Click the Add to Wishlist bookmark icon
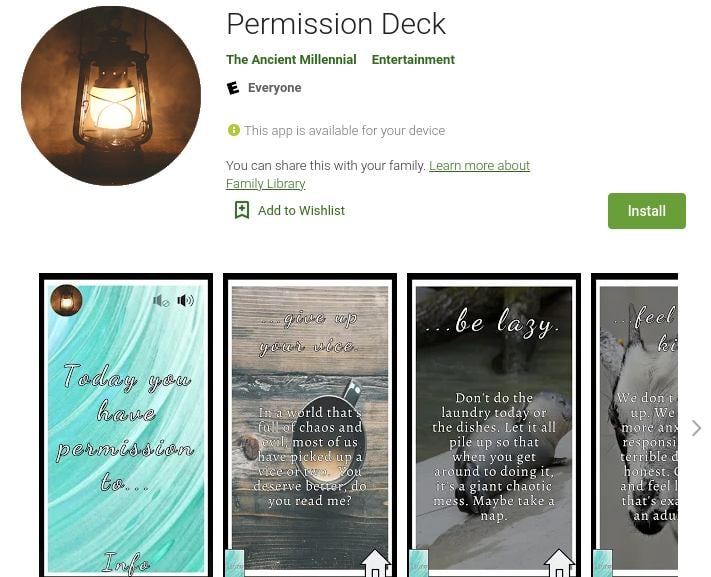This screenshot has height=577, width=711. coord(242,210)
